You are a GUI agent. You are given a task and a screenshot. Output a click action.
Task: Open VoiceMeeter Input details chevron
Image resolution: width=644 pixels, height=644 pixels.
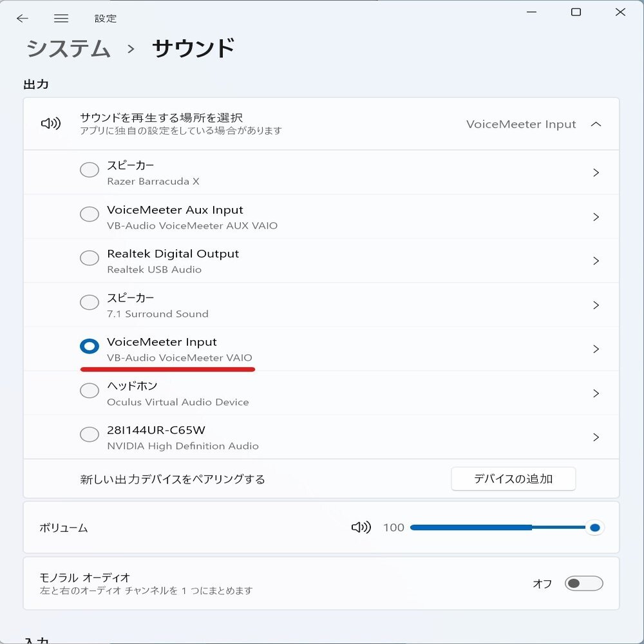[x=596, y=349]
